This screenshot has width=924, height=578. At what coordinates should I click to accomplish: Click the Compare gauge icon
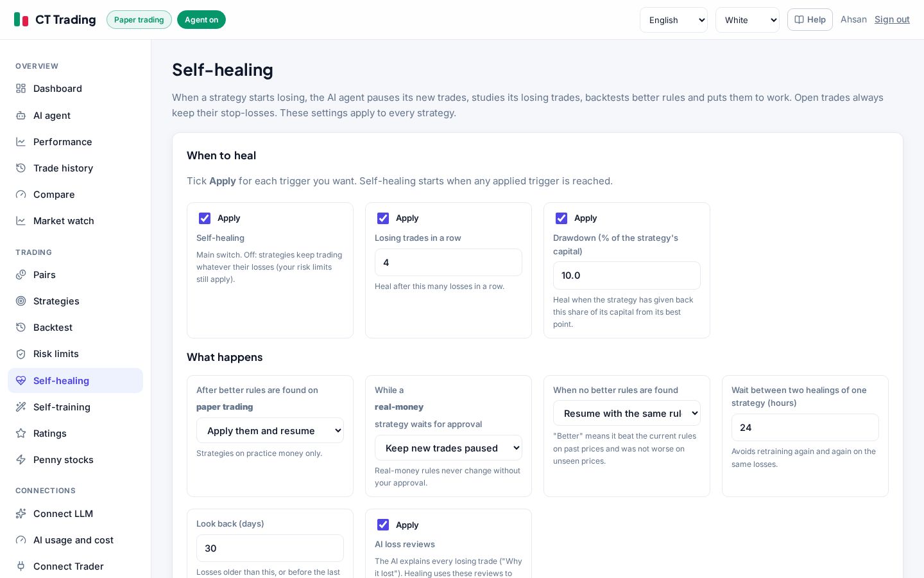tap(21, 195)
